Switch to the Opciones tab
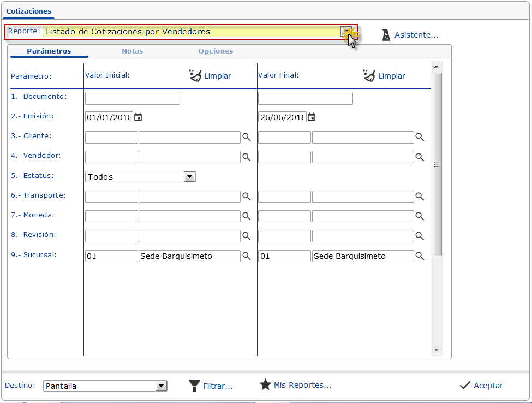Viewport: 532px width, 403px height. pyautogui.click(x=216, y=51)
